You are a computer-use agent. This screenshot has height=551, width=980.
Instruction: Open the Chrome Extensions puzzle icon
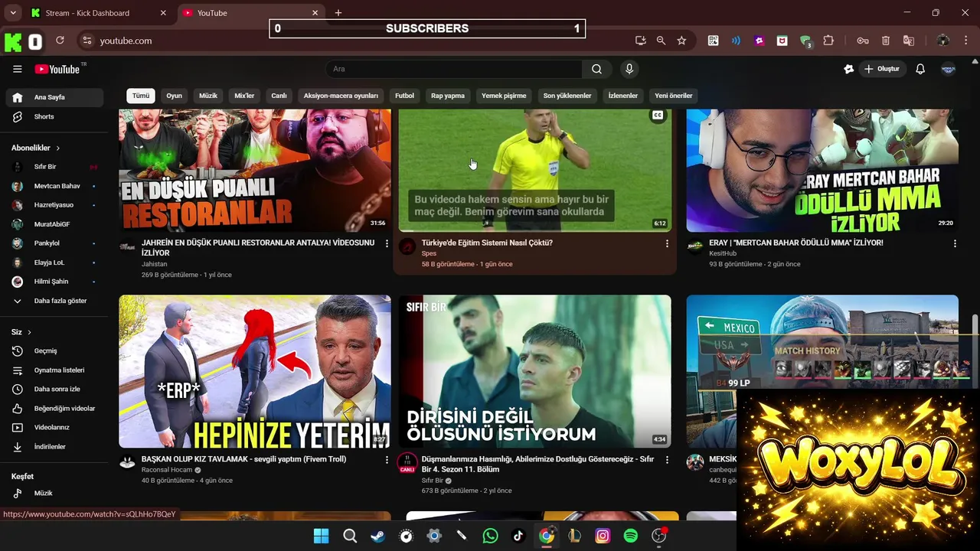click(828, 41)
